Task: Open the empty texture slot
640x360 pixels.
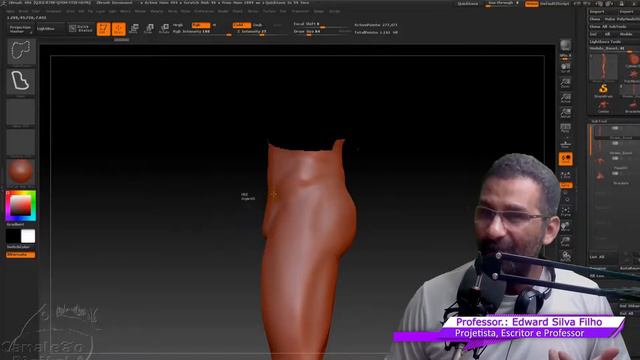Action: [x=20, y=143]
